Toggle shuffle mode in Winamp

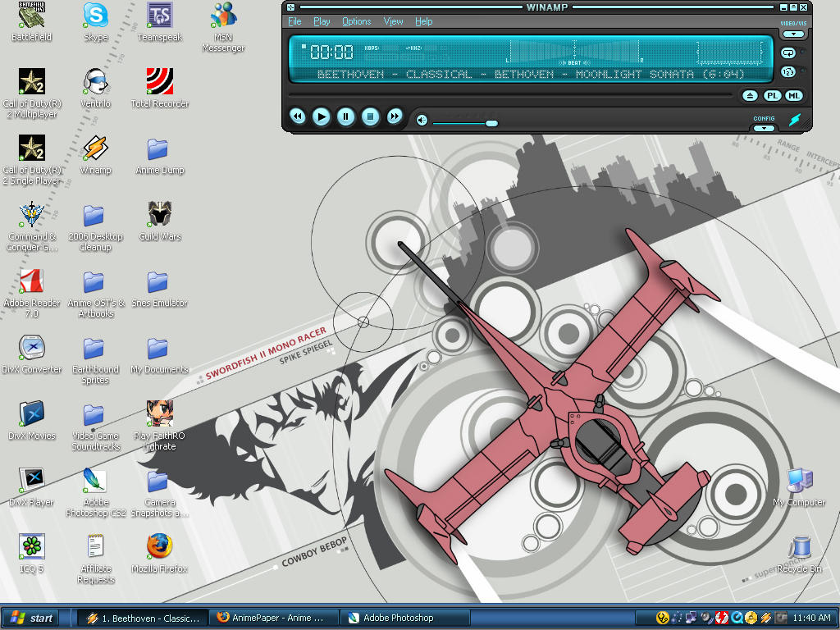point(788,71)
